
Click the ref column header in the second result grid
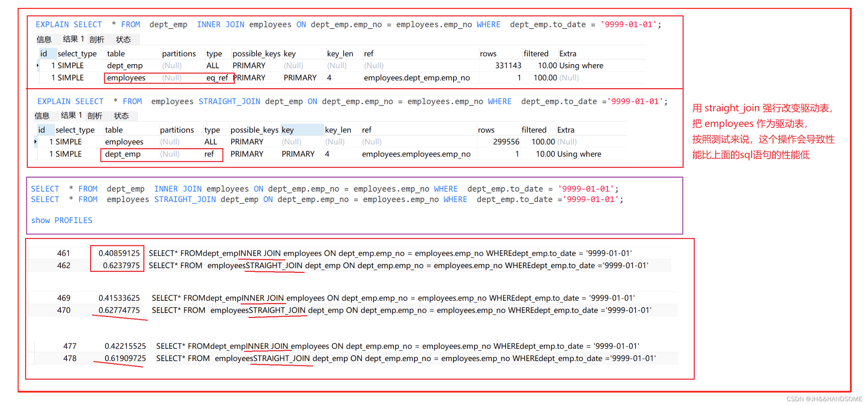click(x=366, y=130)
